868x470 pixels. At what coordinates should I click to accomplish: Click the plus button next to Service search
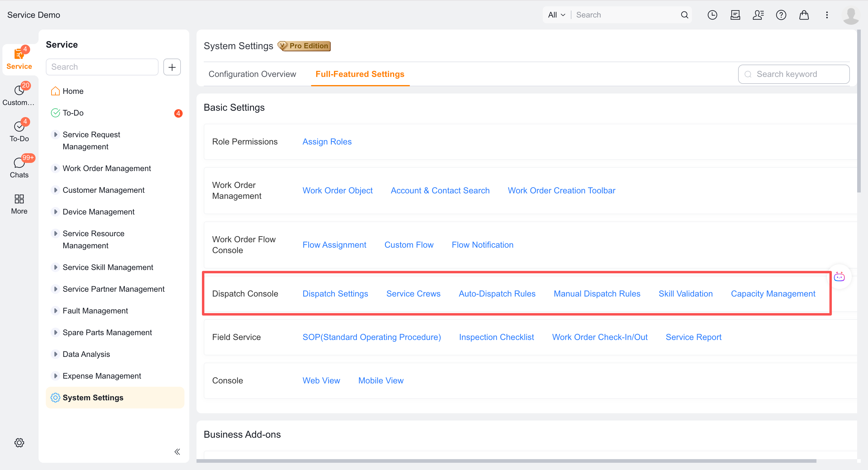coord(172,67)
